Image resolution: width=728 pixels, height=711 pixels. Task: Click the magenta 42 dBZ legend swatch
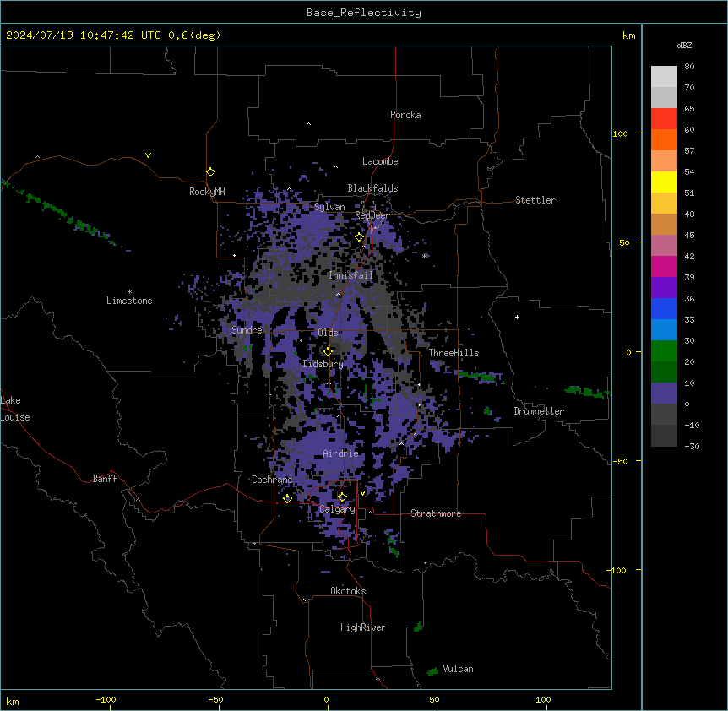point(664,266)
